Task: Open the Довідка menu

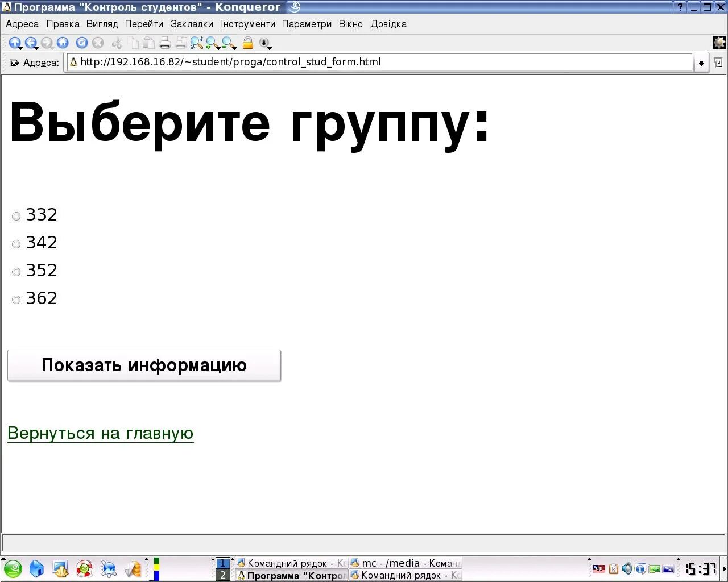Action: pyautogui.click(x=388, y=24)
